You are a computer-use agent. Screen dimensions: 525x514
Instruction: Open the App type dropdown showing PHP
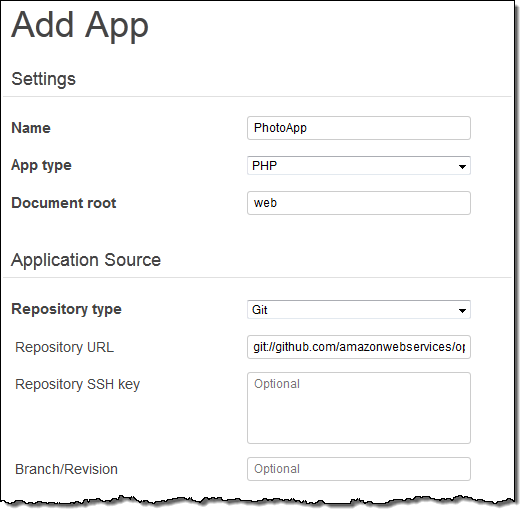pyautogui.click(x=359, y=165)
